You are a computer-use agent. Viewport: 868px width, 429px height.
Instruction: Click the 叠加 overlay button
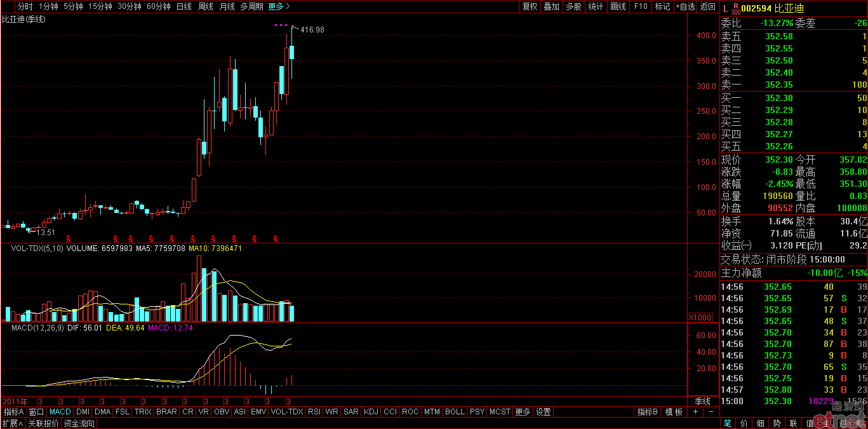click(551, 6)
